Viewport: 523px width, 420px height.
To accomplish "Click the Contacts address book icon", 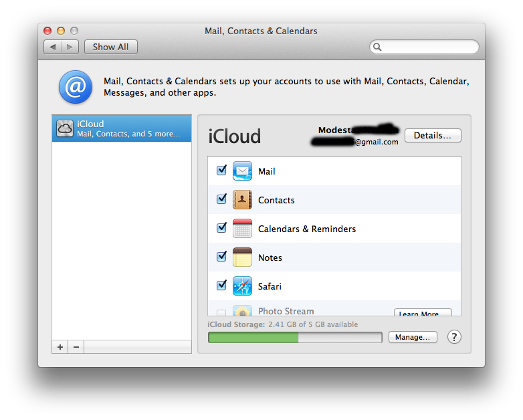I will coord(242,199).
